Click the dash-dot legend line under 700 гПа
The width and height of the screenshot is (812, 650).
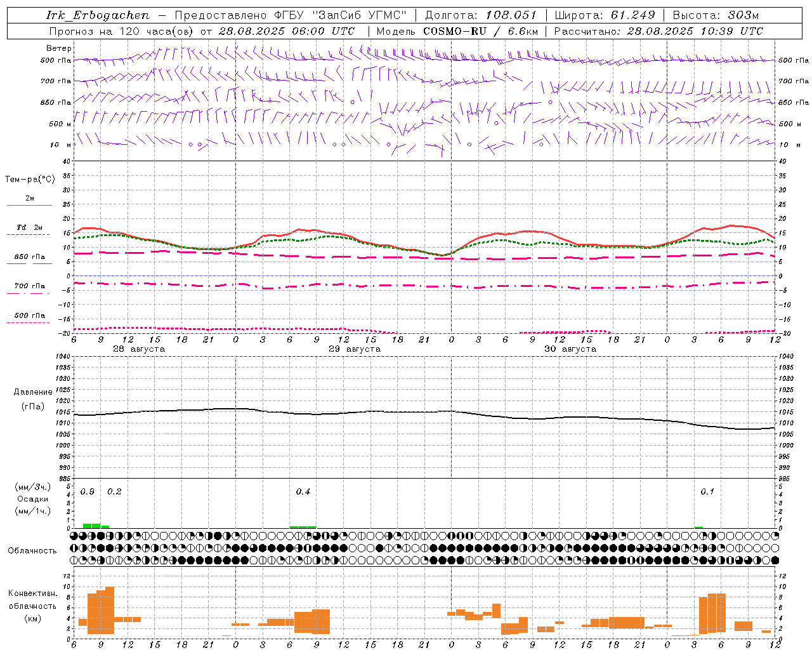point(29,293)
